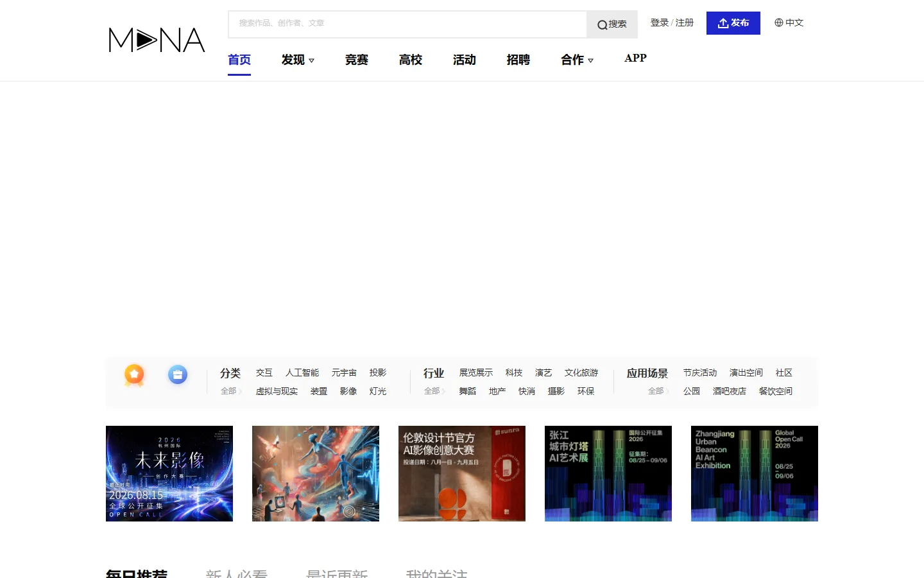Viewport: 924px width, 578px height.
Task: Select the 首页 nav tab
Action: 239,60
